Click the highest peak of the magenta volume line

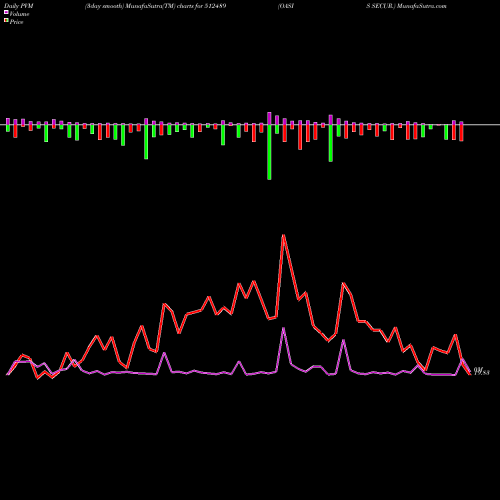(x=283, y=329)
